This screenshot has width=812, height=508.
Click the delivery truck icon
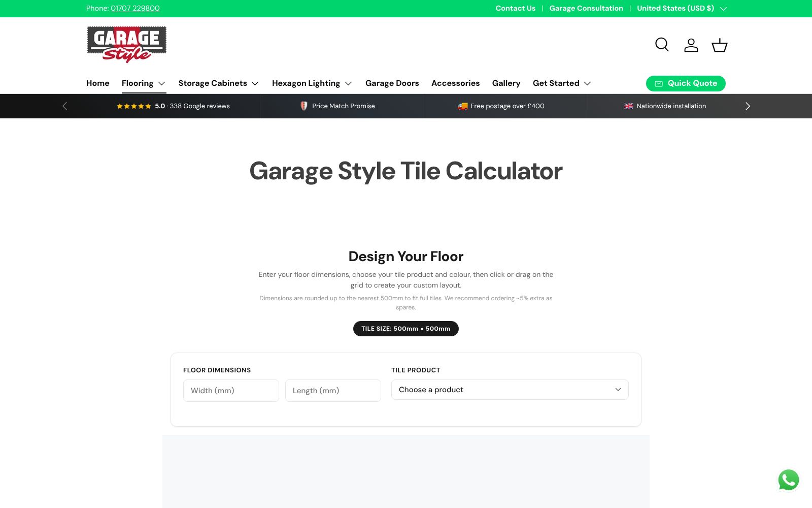(462, 106)
